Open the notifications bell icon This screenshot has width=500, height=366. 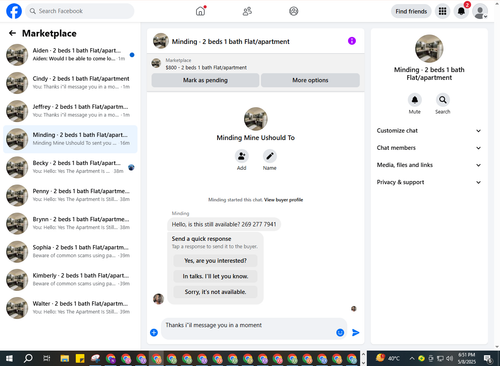(461, 11)
